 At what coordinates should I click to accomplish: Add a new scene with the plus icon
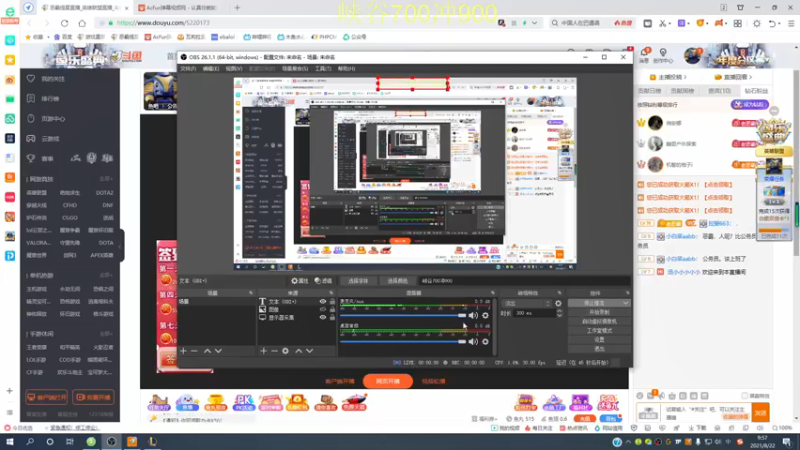183,351
